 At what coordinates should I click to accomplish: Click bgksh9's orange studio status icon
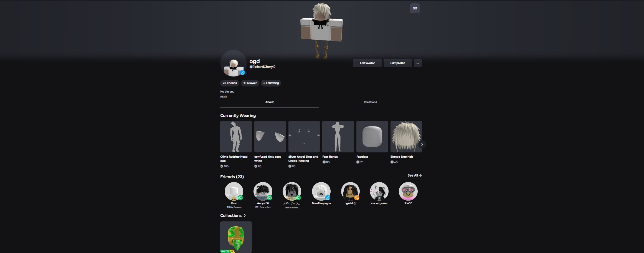(x=357, y=198)
